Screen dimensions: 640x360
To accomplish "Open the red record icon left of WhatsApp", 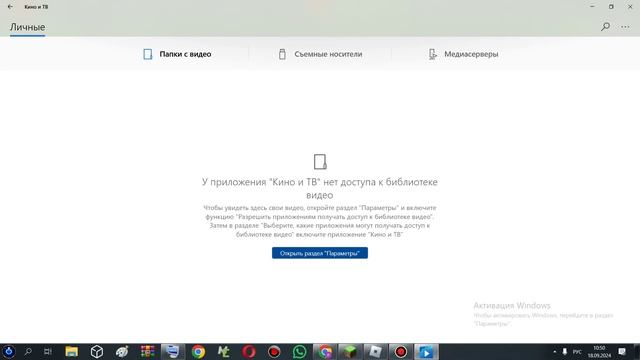I will [274, 351].
